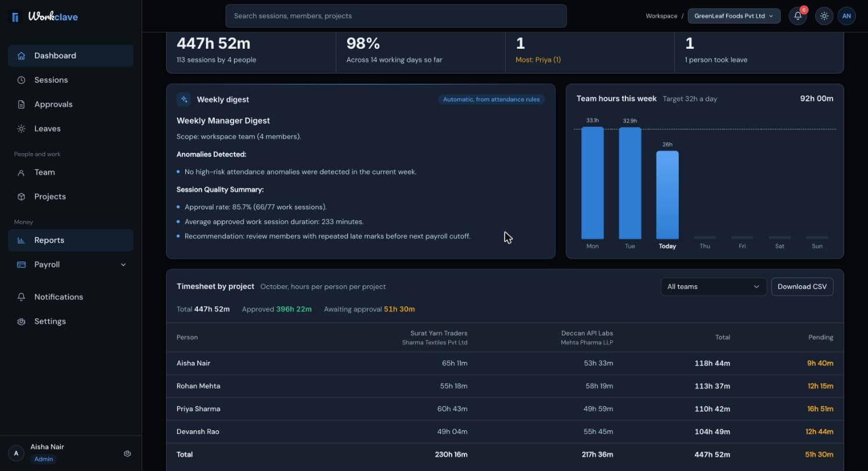Open the Projects menu item
The width and height of the screenshot is (868, 471).
(71, 197)
